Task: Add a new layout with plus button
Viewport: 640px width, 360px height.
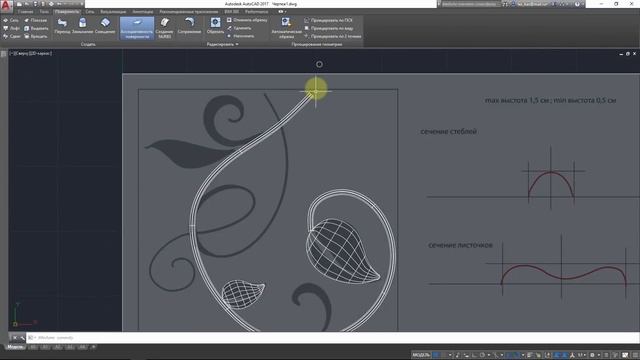Action: tap(93, 347)
